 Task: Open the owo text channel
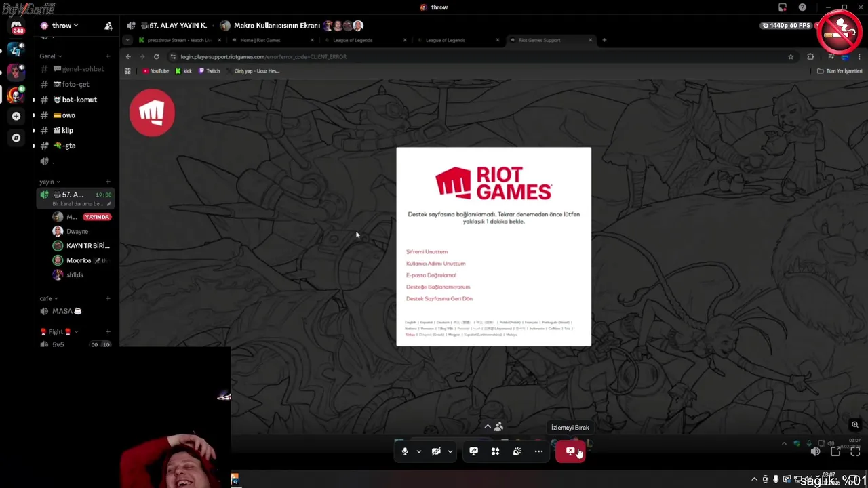click(x=75, y=115)
